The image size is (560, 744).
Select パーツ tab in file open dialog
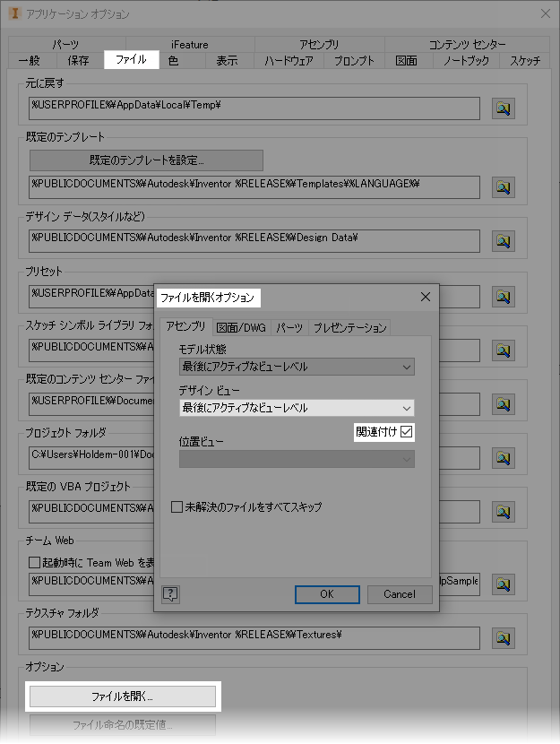point(289,328)
